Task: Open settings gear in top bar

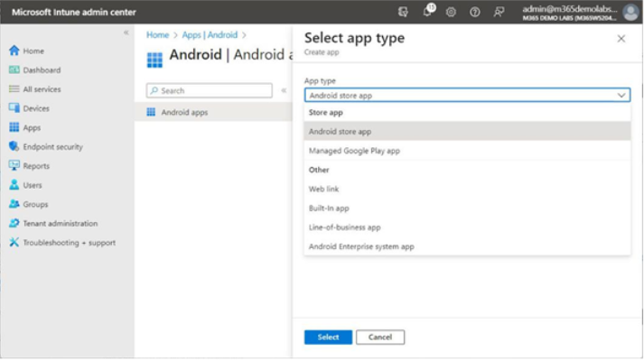Action: 451,12
